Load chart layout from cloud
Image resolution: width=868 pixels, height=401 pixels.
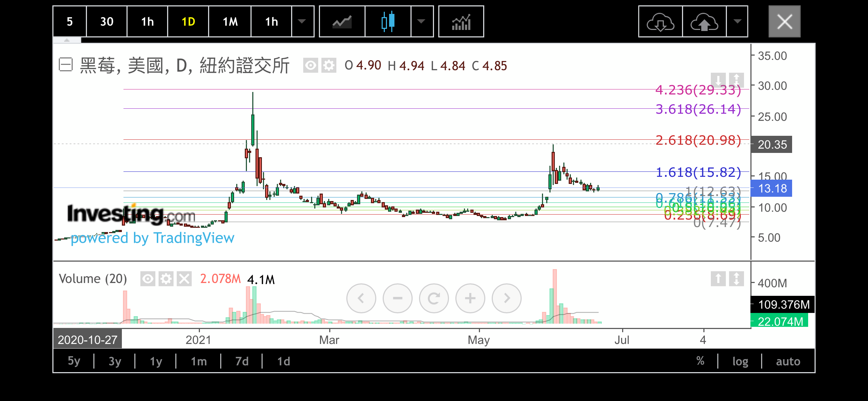point(660,21)
